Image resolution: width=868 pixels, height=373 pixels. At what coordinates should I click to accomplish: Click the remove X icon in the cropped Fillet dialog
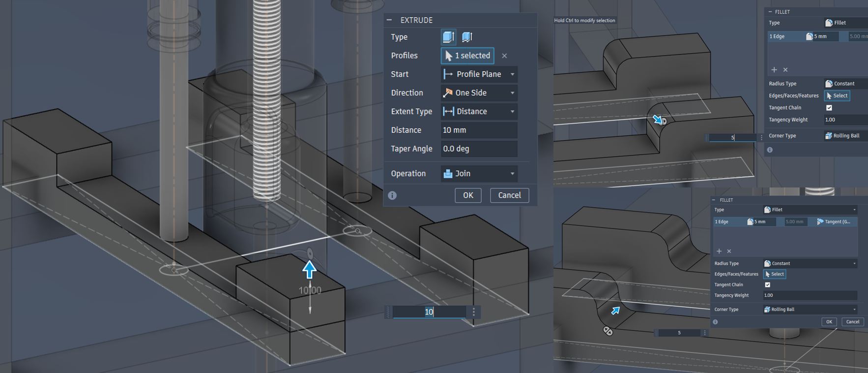(x=785, y=70)
